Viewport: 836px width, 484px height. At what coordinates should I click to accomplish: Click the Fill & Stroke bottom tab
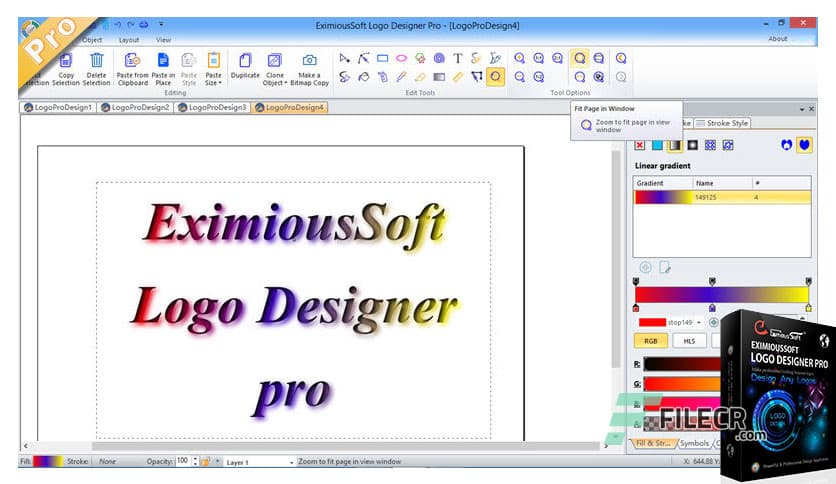click(653, 443)
